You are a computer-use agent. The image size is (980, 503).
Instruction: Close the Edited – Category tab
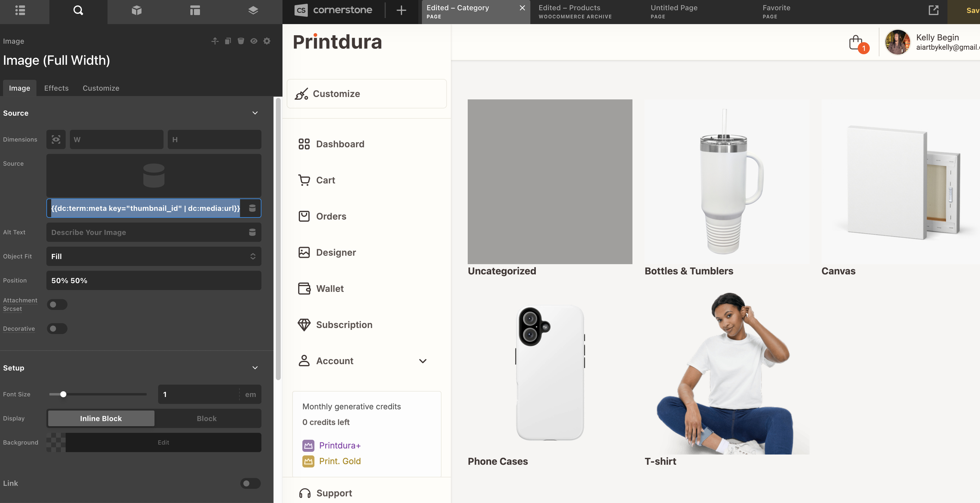pos(522,8)
